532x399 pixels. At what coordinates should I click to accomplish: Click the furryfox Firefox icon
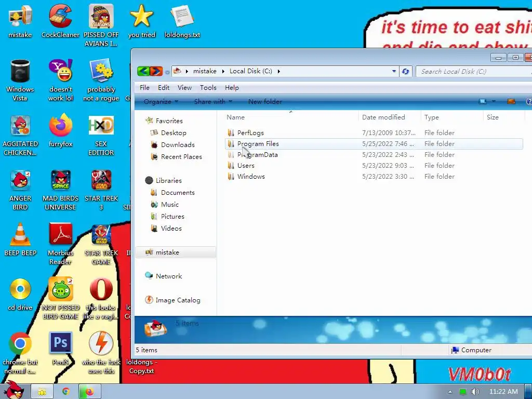coord(60,131)
